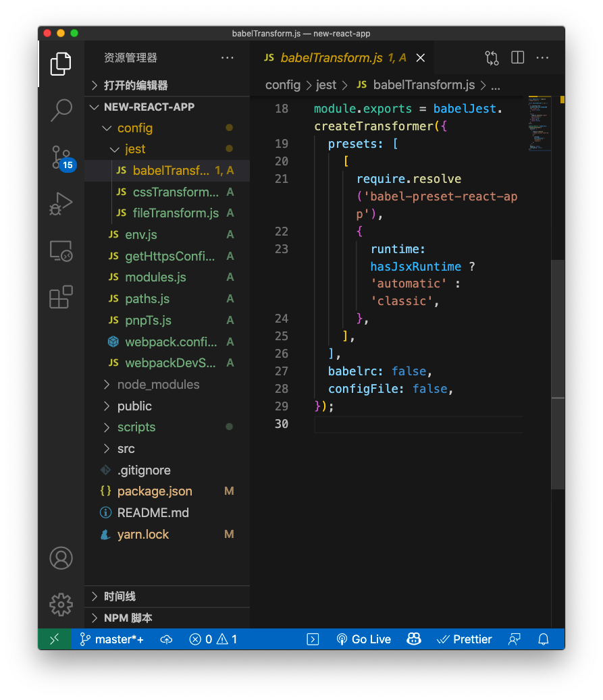
Task: Open the Manage gear menu
Action: [61, 604]
